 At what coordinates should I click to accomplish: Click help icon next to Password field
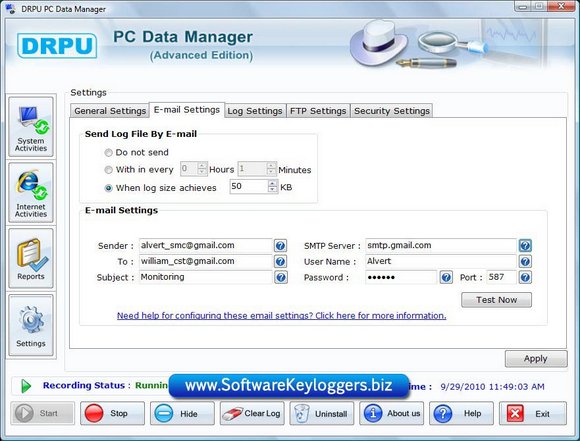pos(446,277)
